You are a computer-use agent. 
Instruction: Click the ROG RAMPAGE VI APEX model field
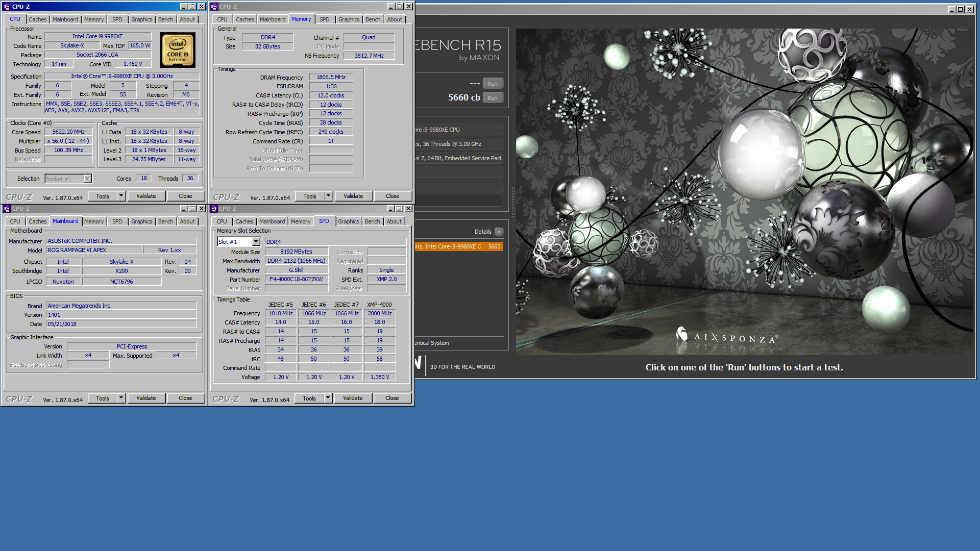(x=93, y=250)
